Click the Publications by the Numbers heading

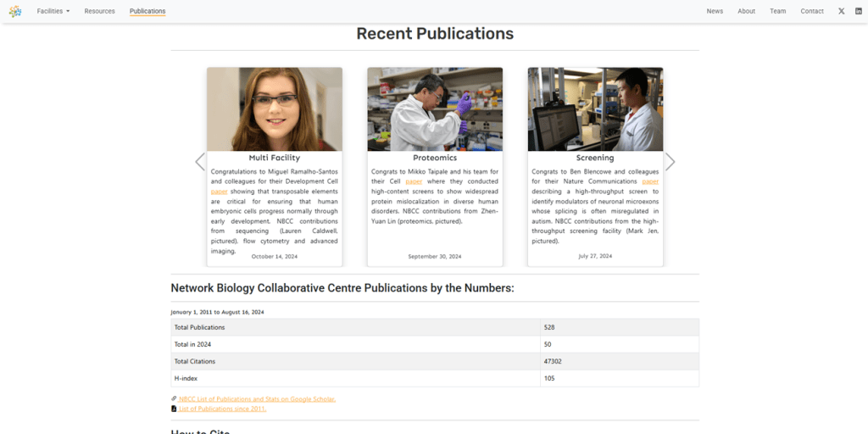point(342,288)
